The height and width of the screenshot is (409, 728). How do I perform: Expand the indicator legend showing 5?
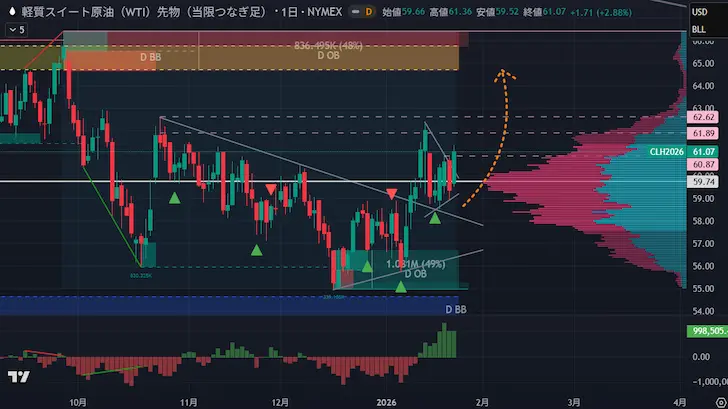click(16, 30)
